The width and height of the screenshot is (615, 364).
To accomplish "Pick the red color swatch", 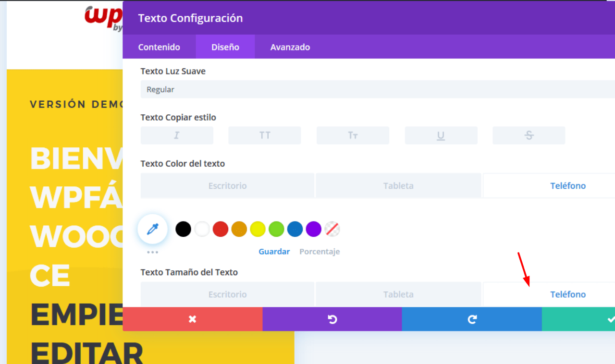I will 221,229.
